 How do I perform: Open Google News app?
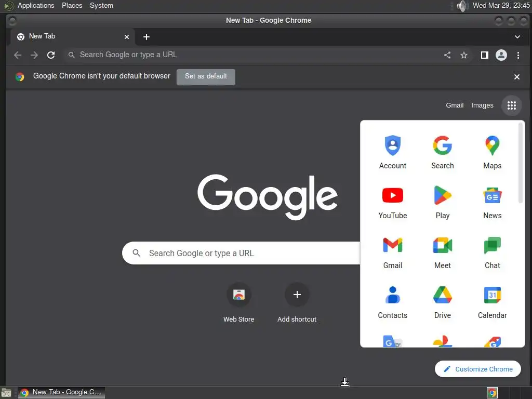click(493, 202)
